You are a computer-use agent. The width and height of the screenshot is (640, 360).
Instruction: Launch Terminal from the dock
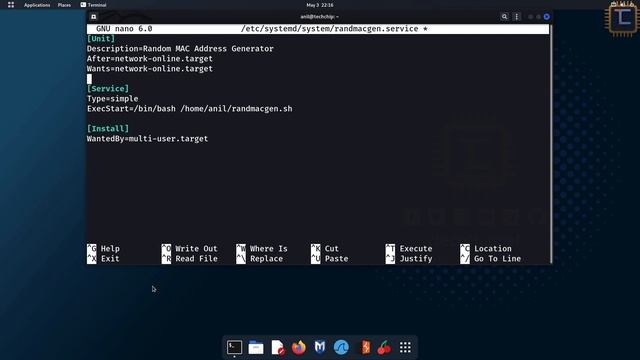click(234, 347)
